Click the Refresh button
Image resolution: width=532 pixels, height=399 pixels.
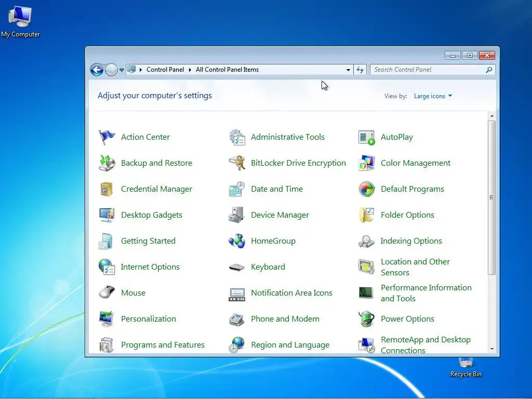click(x=360, y=70)
